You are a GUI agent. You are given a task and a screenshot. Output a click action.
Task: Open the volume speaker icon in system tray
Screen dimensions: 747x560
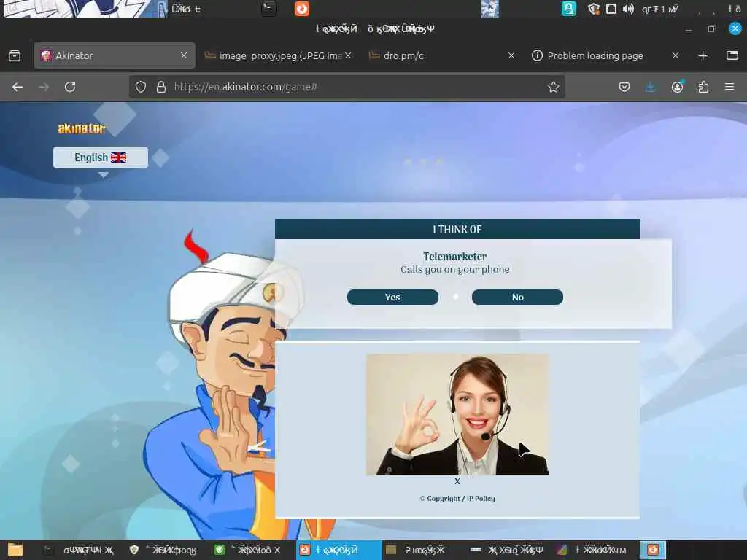pos(628,9)
